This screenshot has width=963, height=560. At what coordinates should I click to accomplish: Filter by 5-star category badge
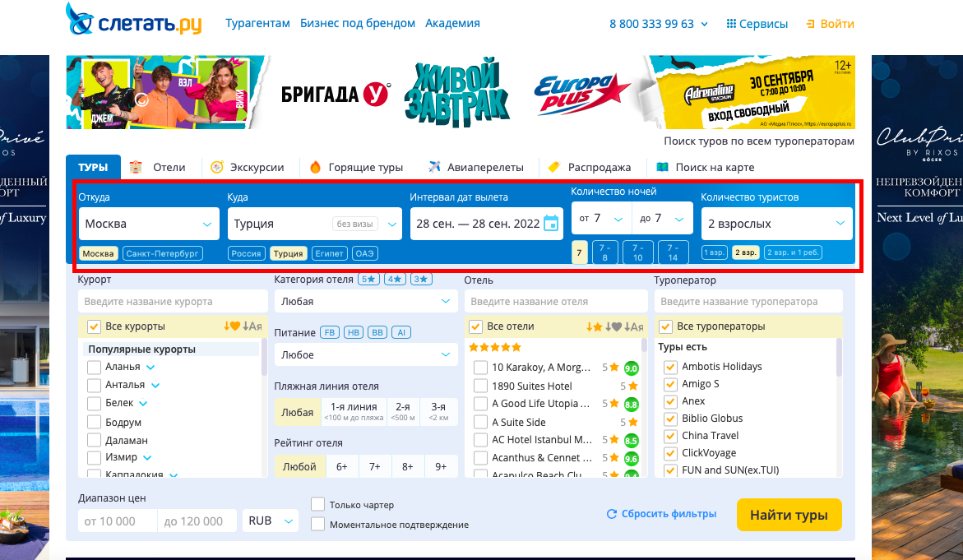point(368,279)
